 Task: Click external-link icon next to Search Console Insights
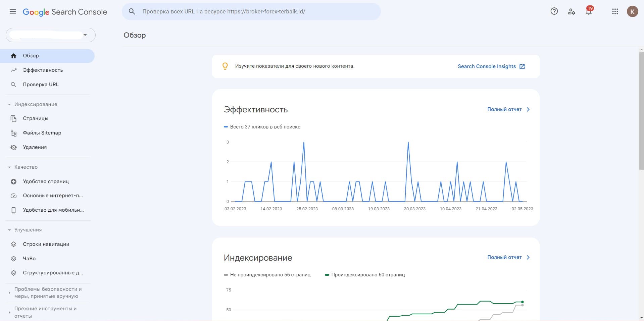tap(522, 66)
